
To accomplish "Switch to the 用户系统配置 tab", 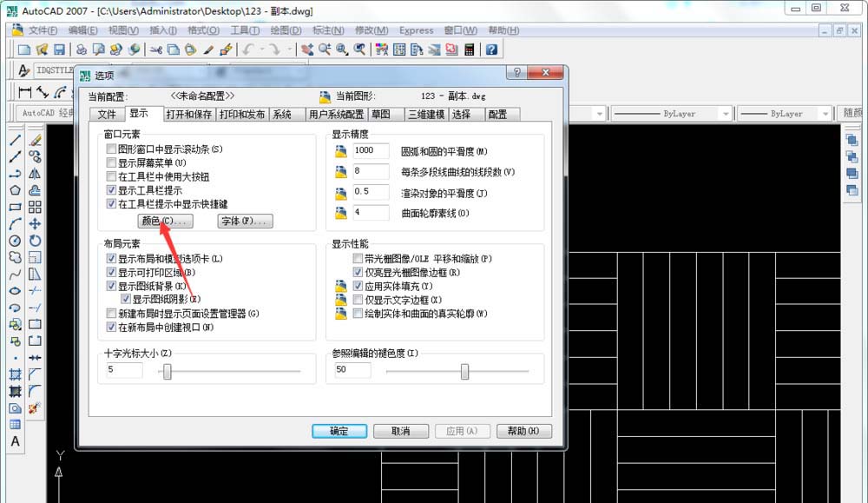I will pyautogui.click(x=337, y=114).
